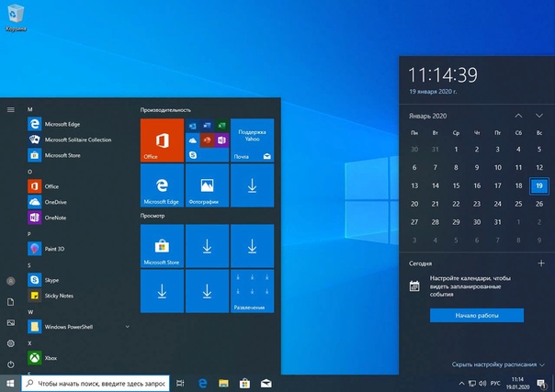Click the Январь 2020 month header
This screenshot has width=555, height=392.
click(x=428, y=116)
